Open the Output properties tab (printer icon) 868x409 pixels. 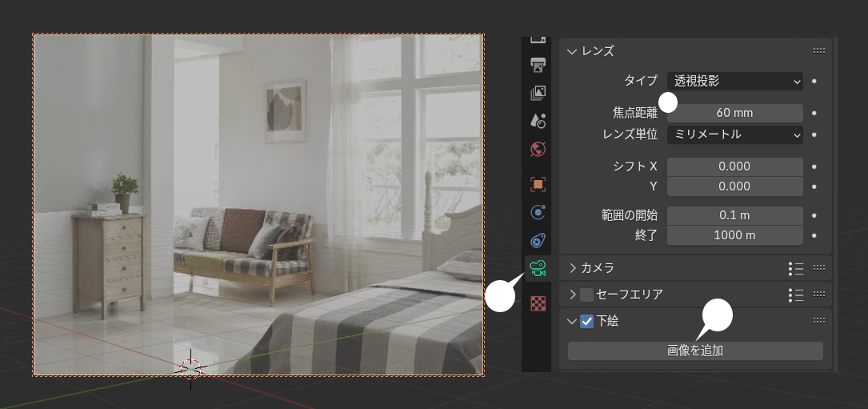coord(538,65)
